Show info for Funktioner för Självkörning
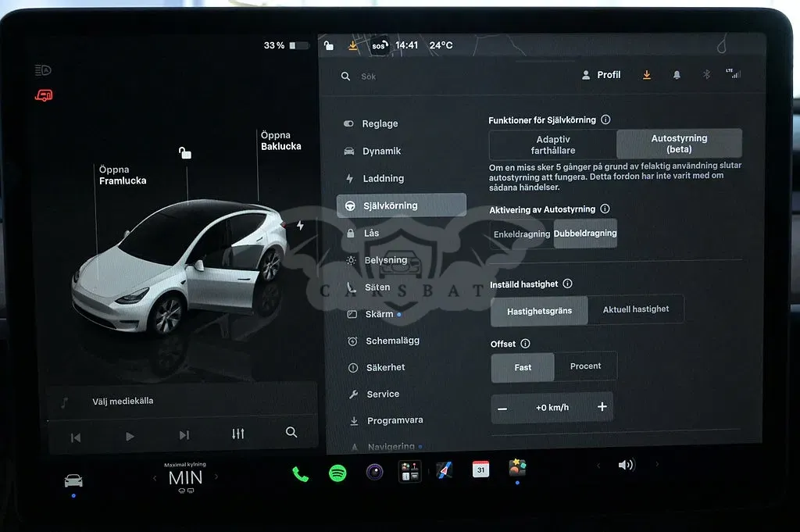Viewport: 800px width, 532px height. click(605, 120)
